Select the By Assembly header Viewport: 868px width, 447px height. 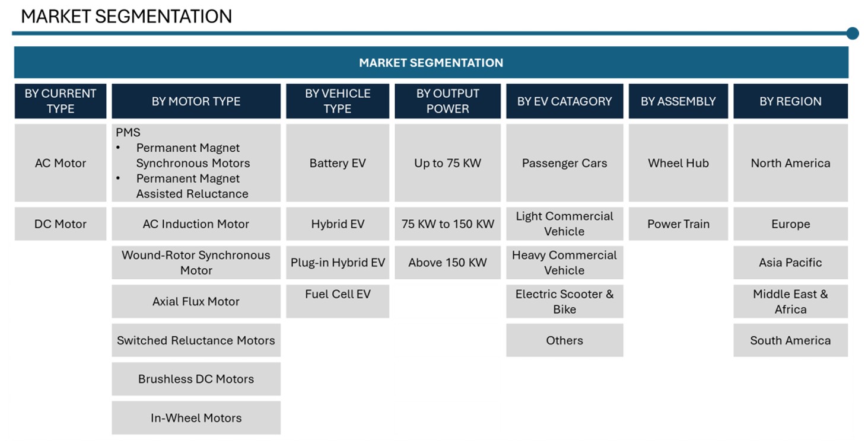click(x=678, y=101)
